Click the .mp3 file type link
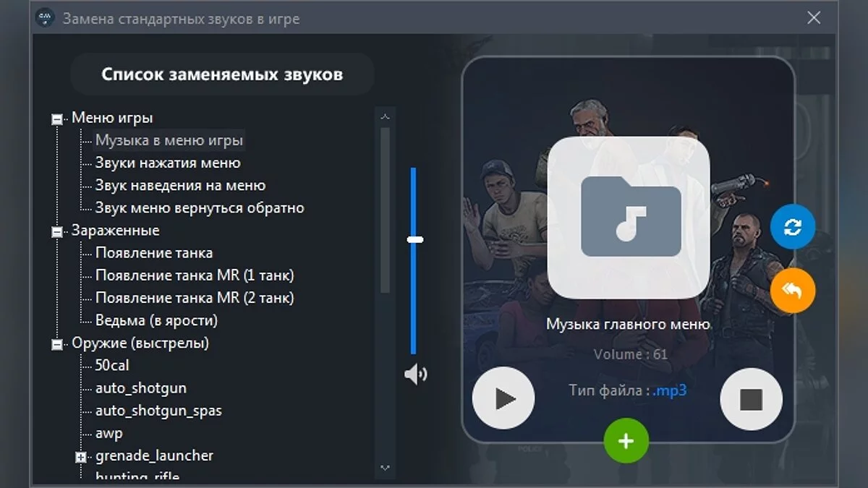 (x=670, y=388)
